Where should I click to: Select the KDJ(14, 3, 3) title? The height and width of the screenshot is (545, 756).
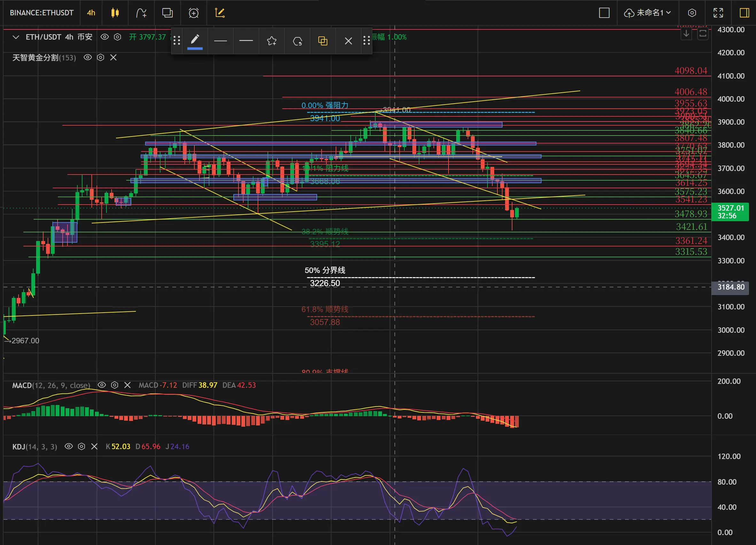(x=35, y=447)
